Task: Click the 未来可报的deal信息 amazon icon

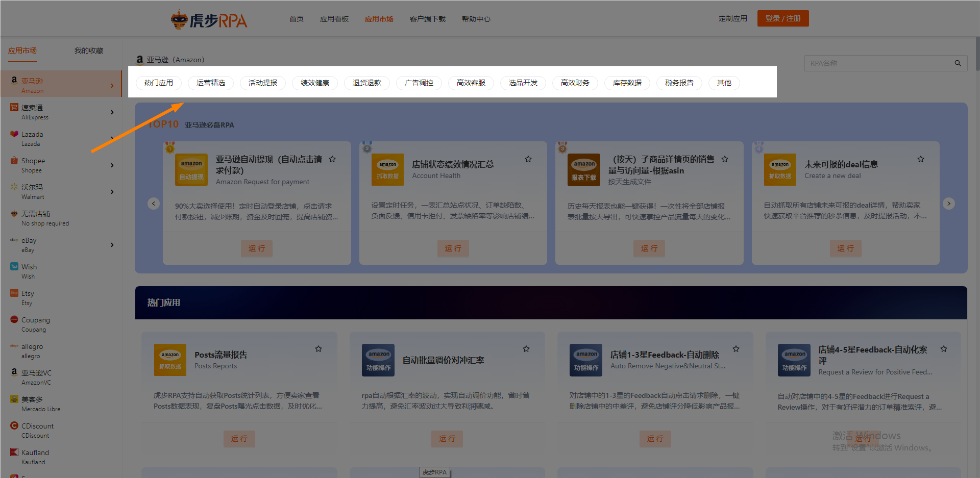Action: pos(780,170)
